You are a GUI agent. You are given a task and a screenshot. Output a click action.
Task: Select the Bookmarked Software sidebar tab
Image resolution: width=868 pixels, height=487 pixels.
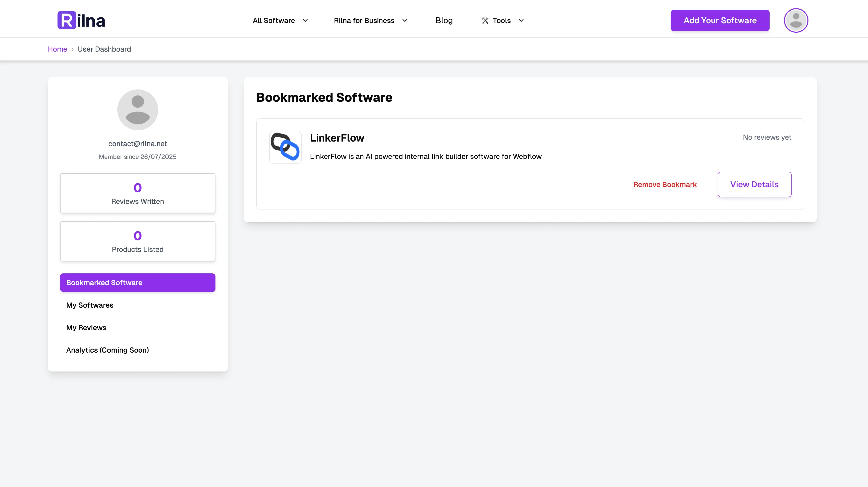pyautogui.click(x=138, y=283)
